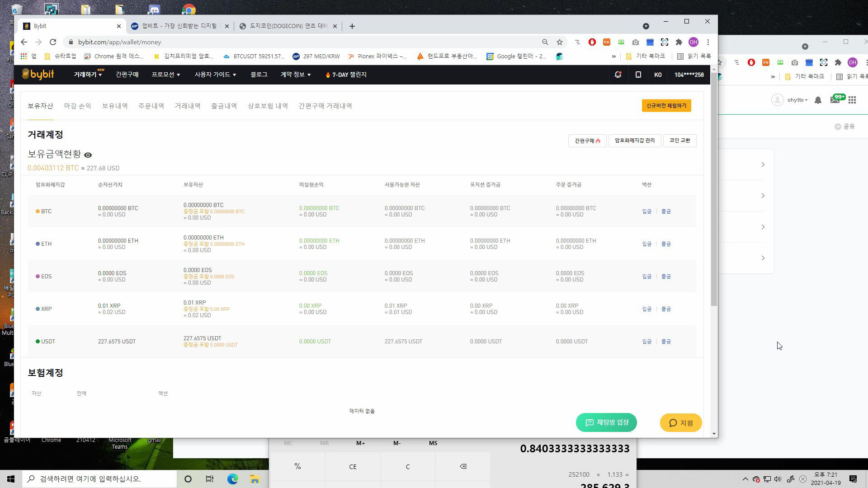Click the 신규버전 체험하기 button
Viewport: 868px width, 488px height.
[666, 106]
